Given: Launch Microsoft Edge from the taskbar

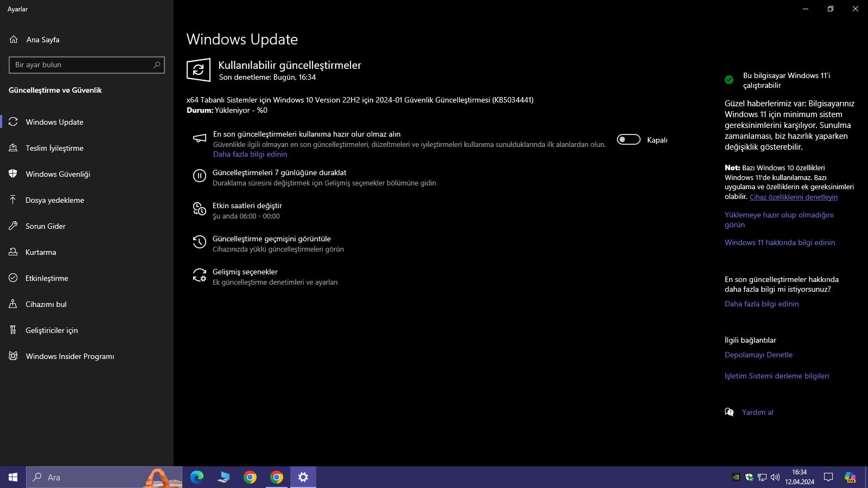Looking at the screenshot, I should coord(197,477).
